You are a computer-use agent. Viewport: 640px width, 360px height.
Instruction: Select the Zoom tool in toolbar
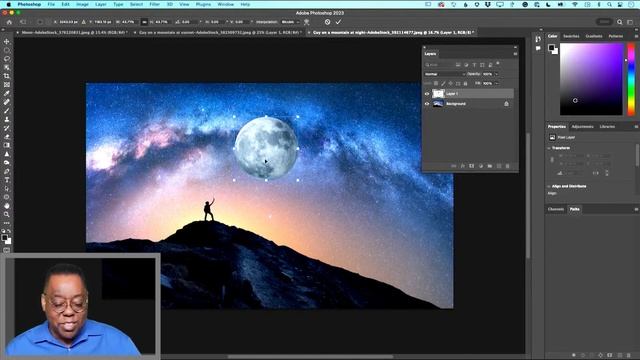pyautogui.click(x=7, y=214)
